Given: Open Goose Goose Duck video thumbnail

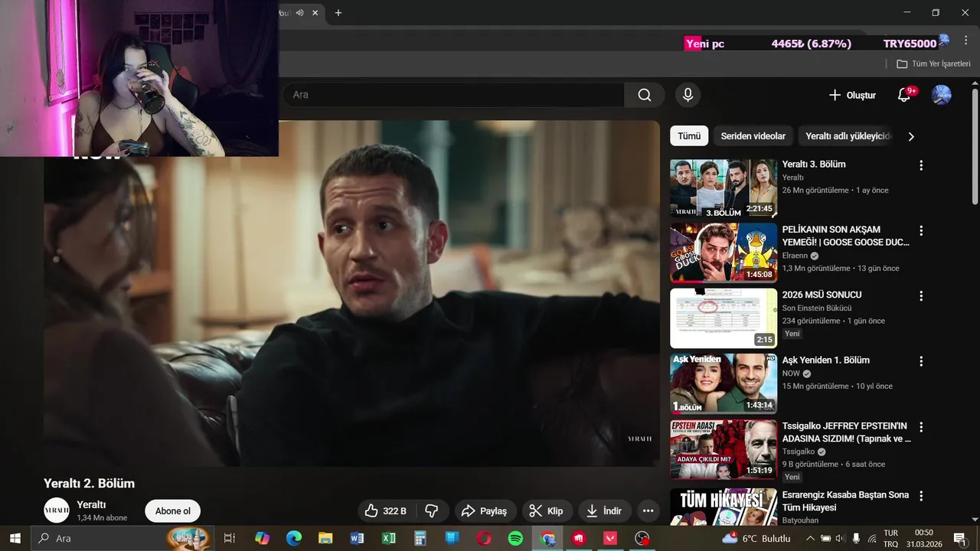Looking at the screenshot, I should 724,253.
